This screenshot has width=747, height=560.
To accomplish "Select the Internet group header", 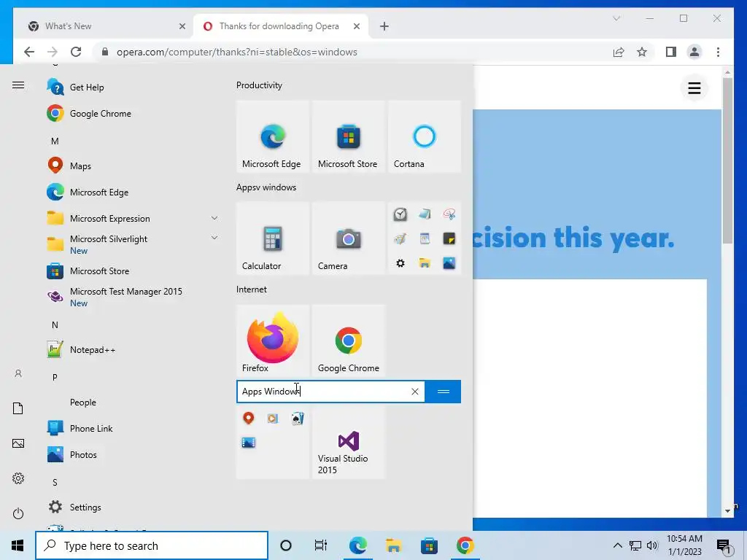I will coord(252,289).
